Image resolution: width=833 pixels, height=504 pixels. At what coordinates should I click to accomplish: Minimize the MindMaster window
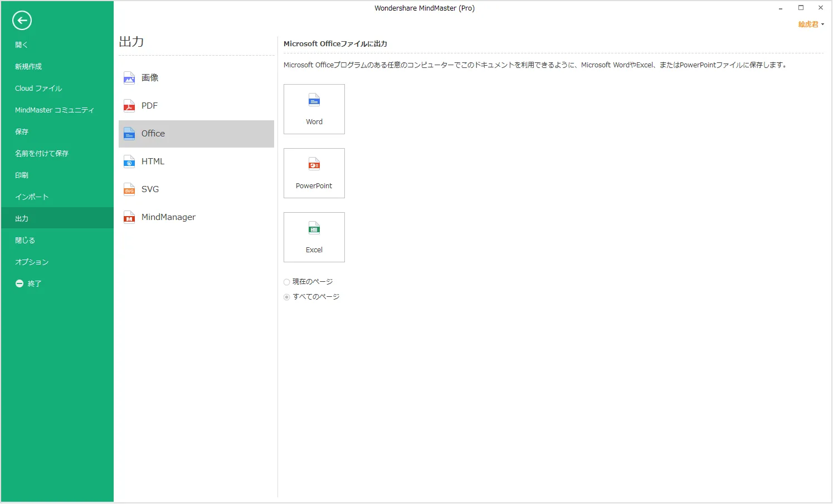pos(781,8)
